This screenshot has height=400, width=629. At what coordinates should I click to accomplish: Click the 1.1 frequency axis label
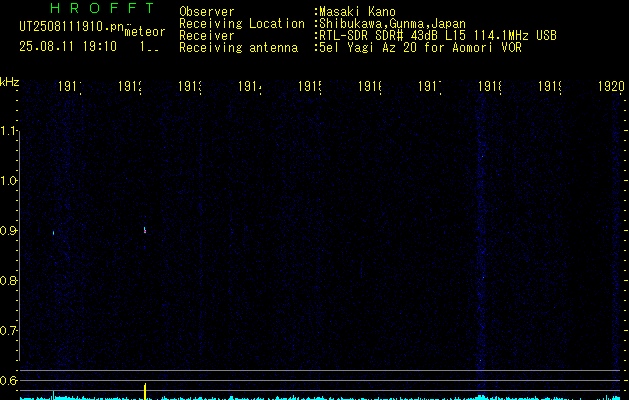point(10,130)
